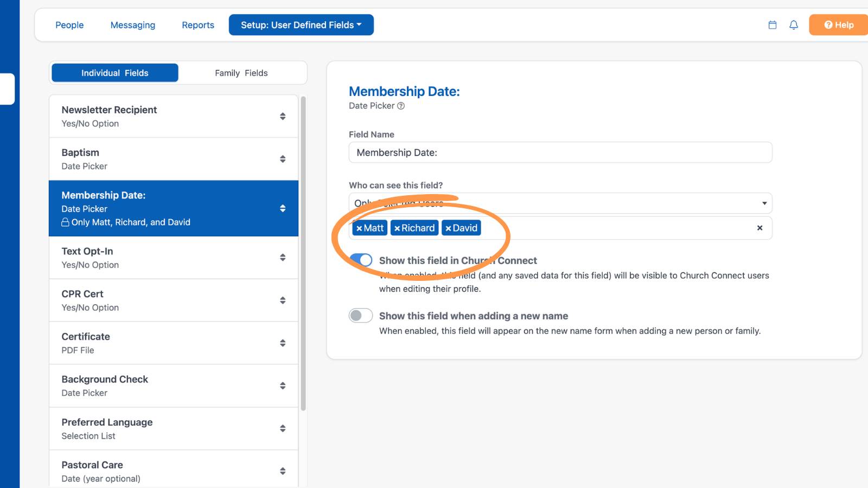The image size is (868, 488).
Task: Click reorder handle for Baptism field
Action: click(283, 159)
